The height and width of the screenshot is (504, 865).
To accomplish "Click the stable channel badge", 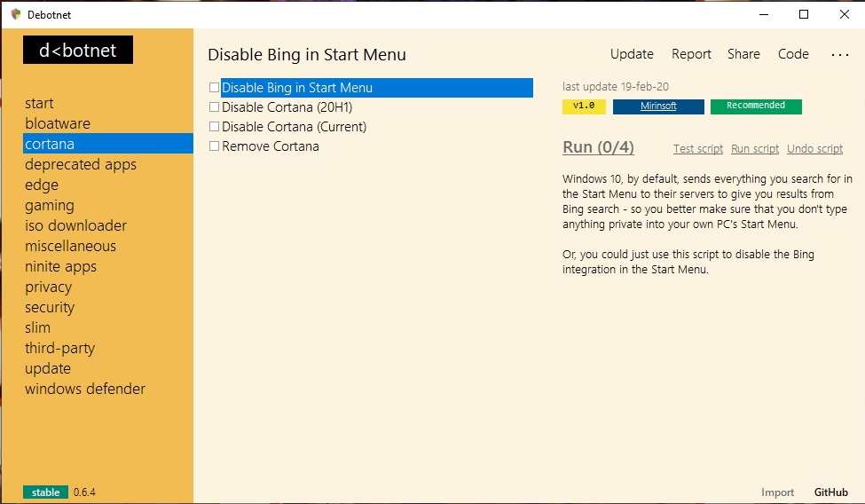I will pyautogui.click(x=45, y=492).
